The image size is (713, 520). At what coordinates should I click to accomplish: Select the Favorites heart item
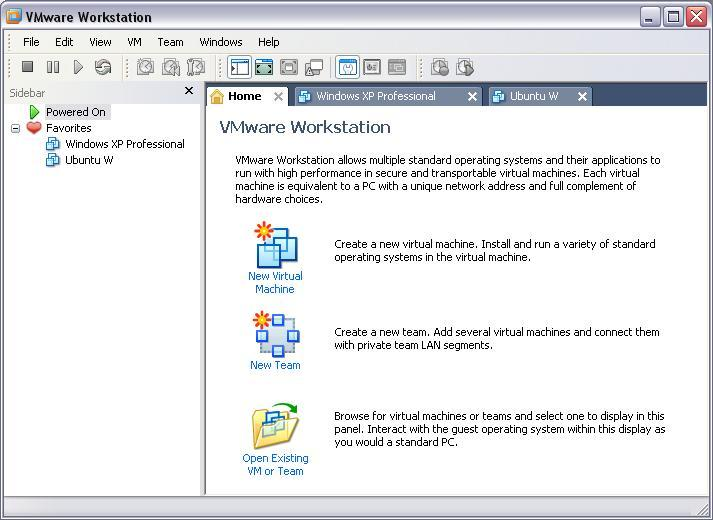pyautogui.click(x=69, y=128)
